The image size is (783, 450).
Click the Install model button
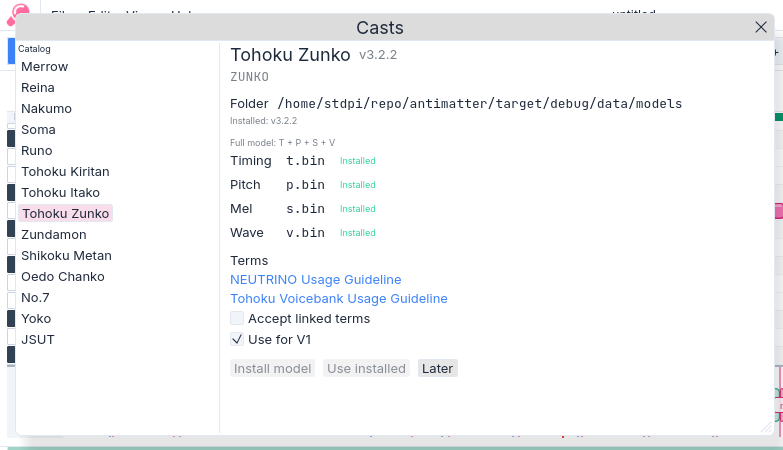(273, 369)
